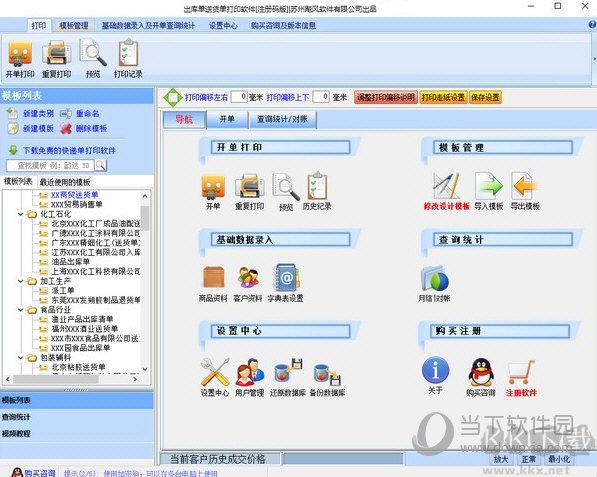Open 预览 magnifier icon in the ribbon
This screenshot has width=597, height=477.
pyautogui.click(x=93, y=53)
